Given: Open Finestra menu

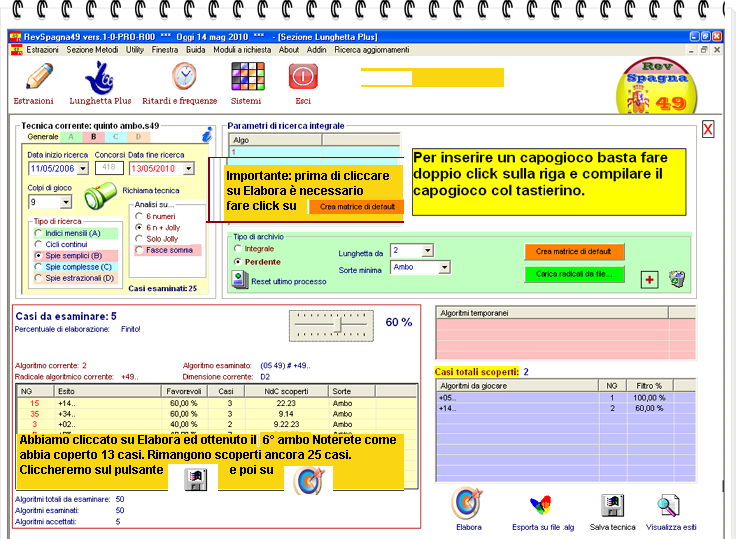Looking at the screenshot, I should coord(165,50).
